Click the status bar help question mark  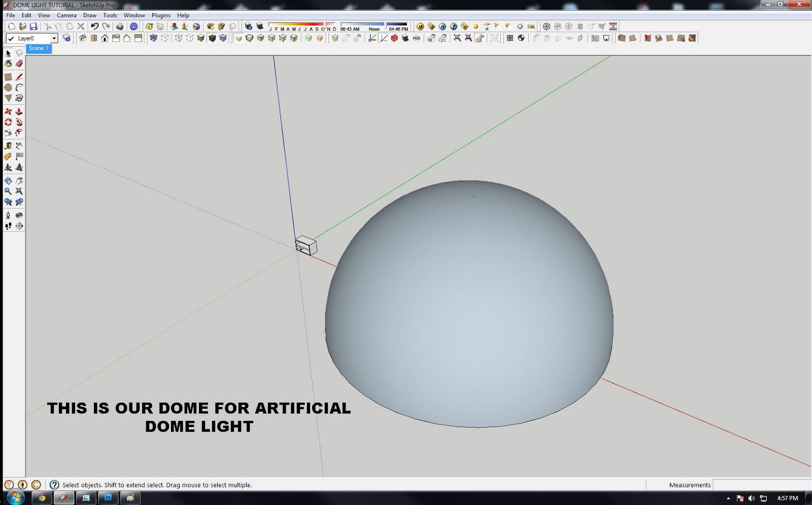(54, 485)
